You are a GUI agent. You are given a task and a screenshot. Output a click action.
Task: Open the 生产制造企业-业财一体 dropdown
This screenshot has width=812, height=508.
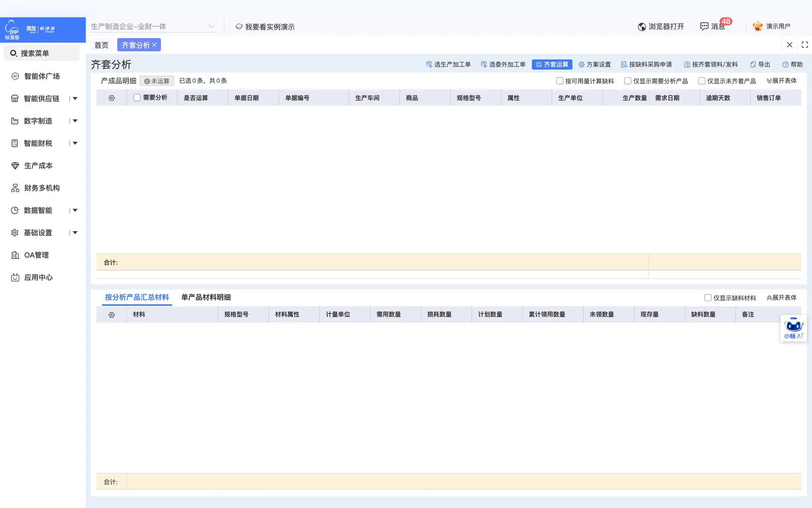[x=154, y=26]
